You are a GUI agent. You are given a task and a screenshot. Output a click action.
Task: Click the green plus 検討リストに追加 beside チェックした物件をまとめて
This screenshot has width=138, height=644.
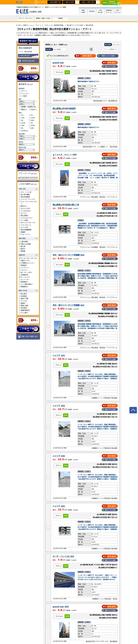point(108,56)
